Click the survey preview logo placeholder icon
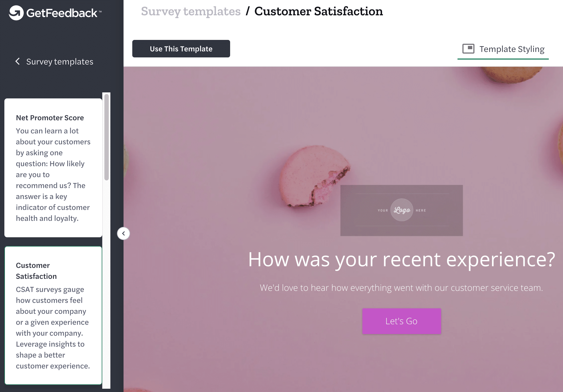Screen dimensions: 563x392 tap(401, 210)
